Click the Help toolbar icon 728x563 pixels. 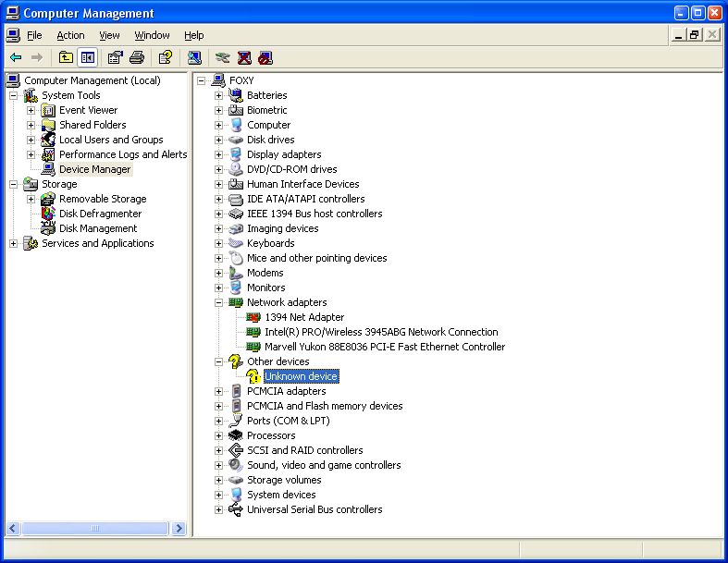166,57
